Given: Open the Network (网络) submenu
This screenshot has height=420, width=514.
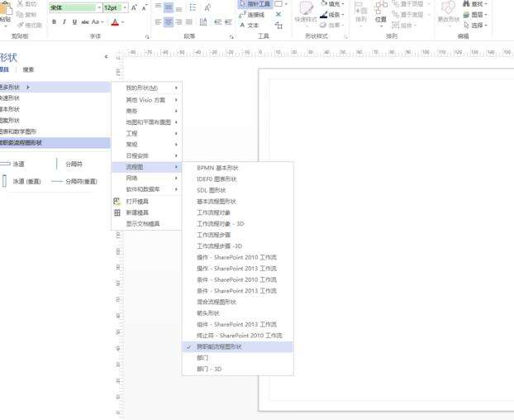Looking at the screenshot, I should tap(146, 178).
